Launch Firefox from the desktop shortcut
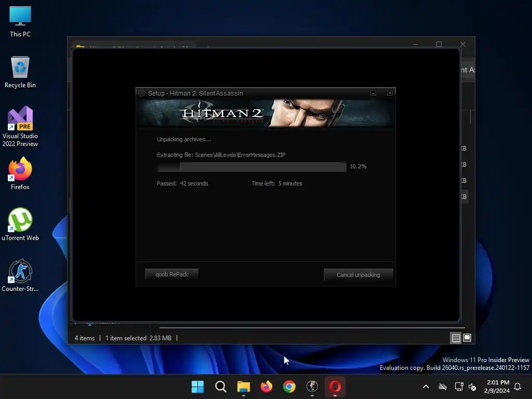The height and width of the screenshot is (399, 532). coord(20,174)
